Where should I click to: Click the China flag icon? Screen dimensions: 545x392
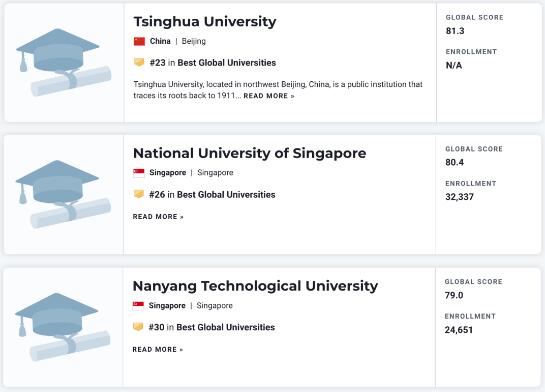coord(139,41)
